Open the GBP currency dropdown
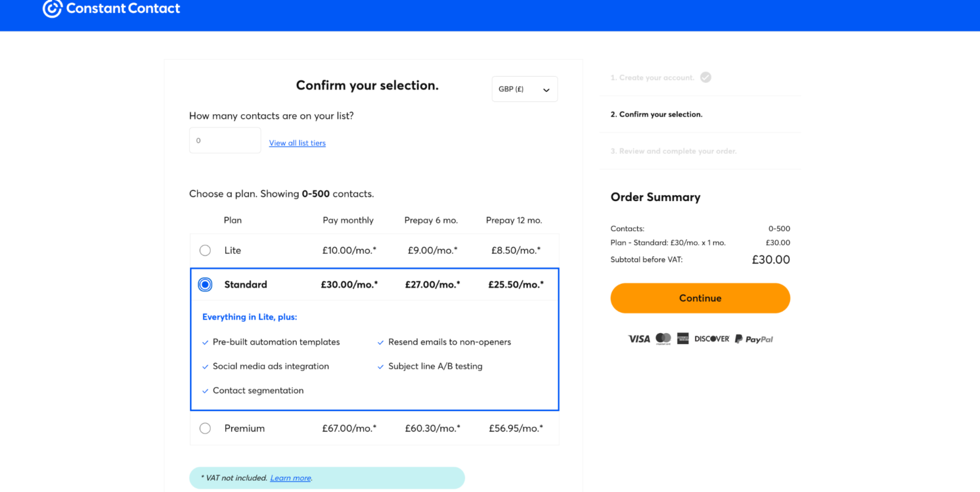The height and width of the screenshot is (492, 980). point(524,89)
